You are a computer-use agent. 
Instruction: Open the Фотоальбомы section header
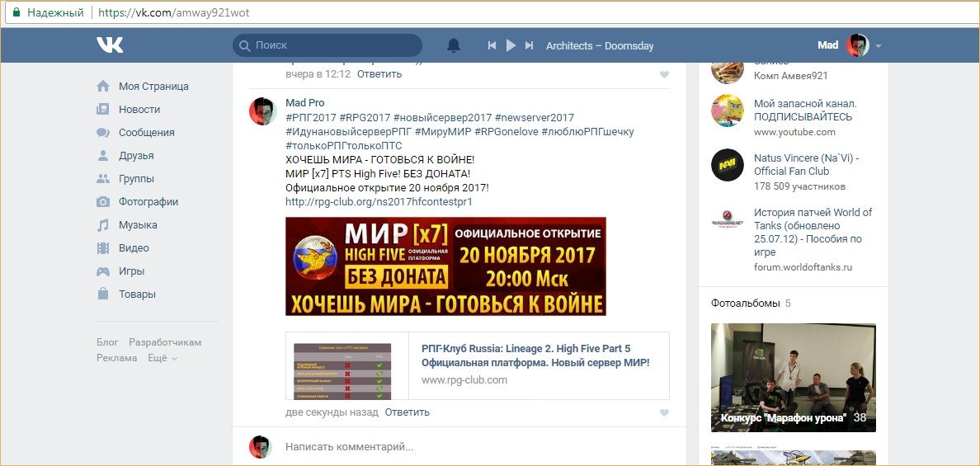coord(746,303)
